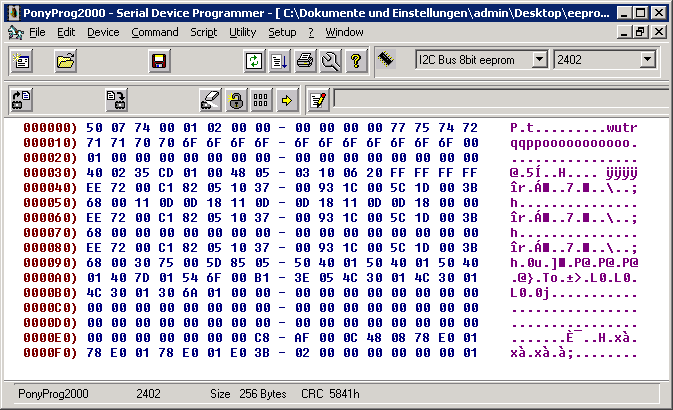Open the Script menu

click(x=203, y=32)
